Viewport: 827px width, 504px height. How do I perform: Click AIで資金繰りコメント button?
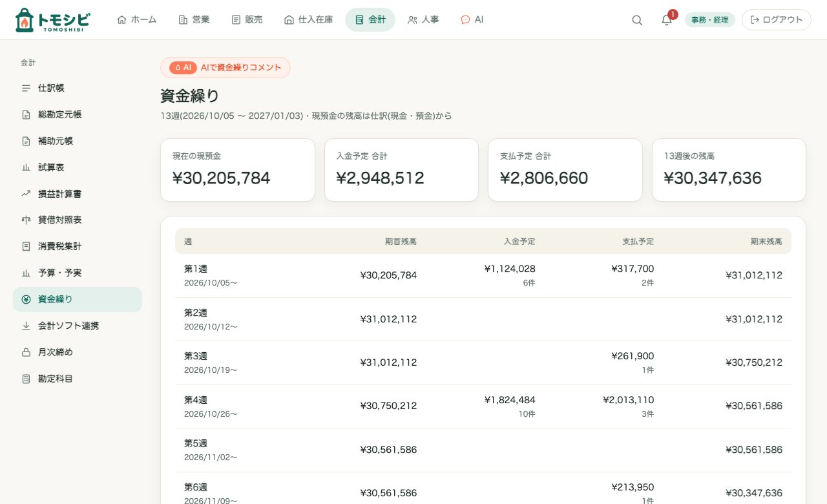click(225, 67)
